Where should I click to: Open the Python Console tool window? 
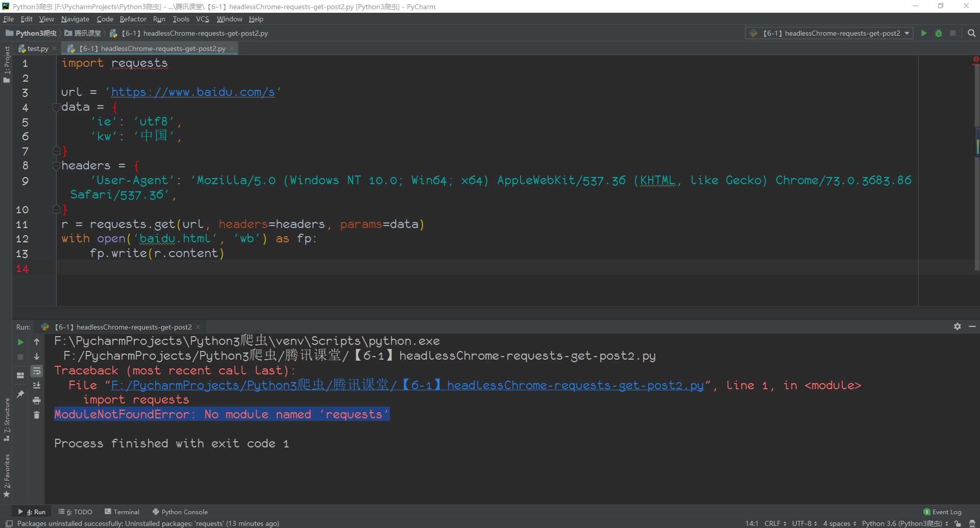180,512
